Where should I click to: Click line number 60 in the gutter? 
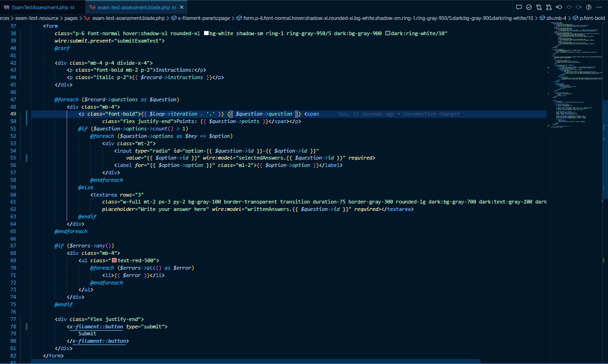(13, 195)
